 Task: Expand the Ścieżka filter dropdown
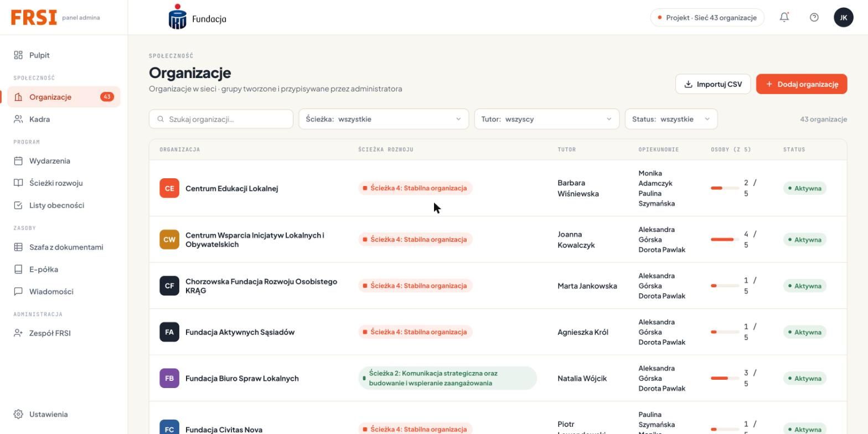click(384, 119)
